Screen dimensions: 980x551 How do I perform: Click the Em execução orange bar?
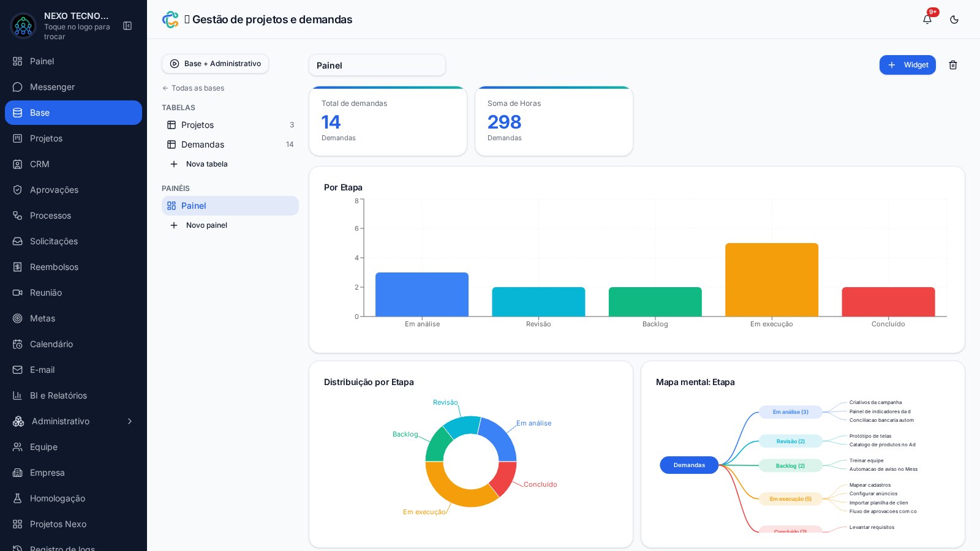(x=772, y=280)
